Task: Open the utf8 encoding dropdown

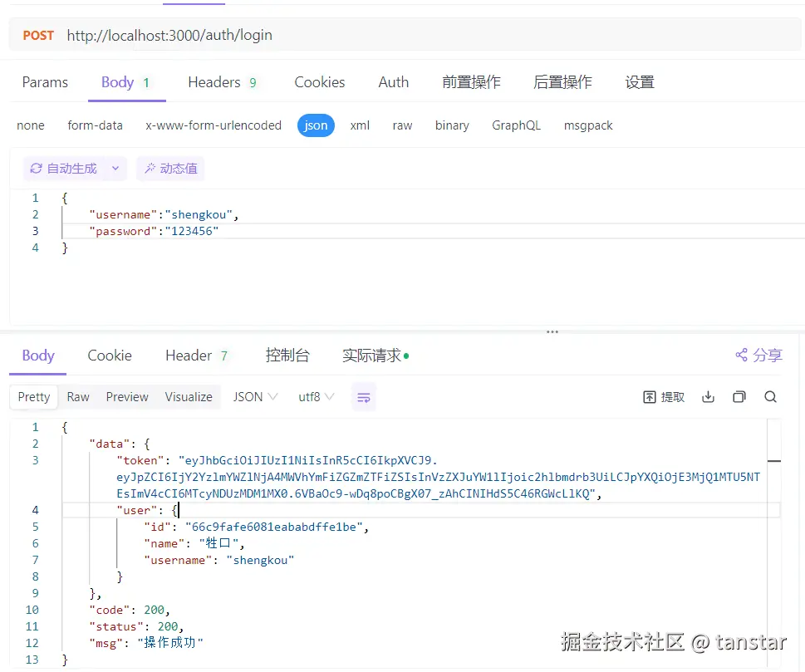Action: tap(317, 397)
